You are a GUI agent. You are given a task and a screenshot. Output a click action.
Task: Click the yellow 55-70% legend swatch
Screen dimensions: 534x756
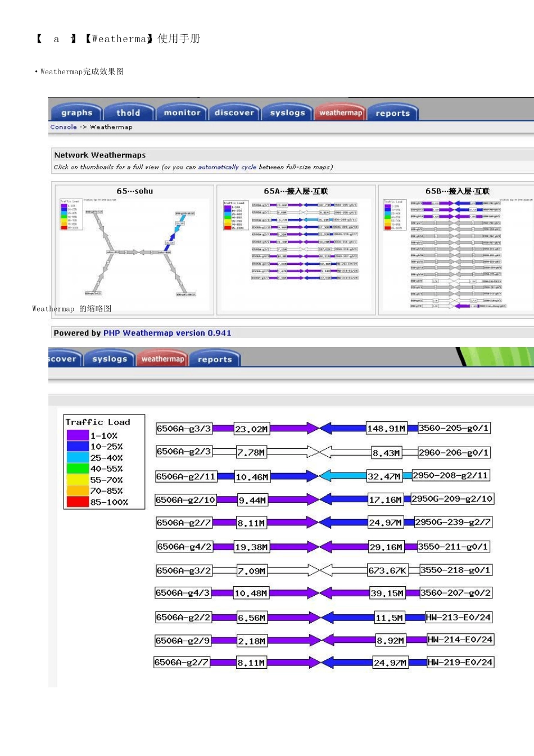point(78,480)
